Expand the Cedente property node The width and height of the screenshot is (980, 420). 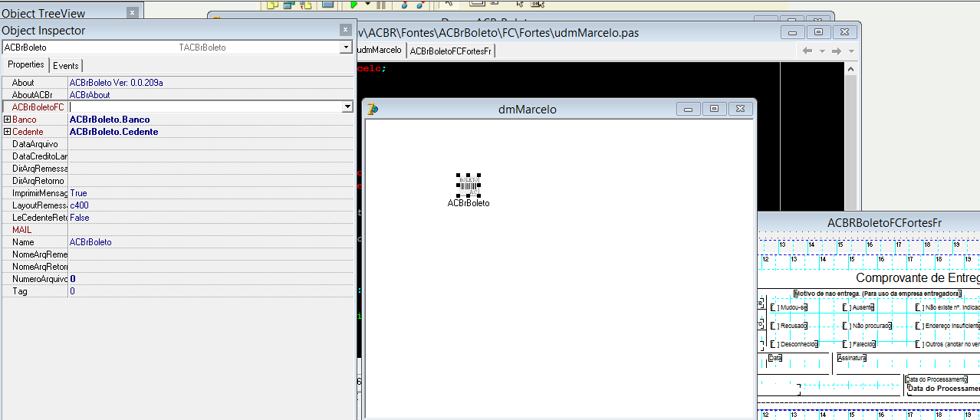tap(7, 132)
